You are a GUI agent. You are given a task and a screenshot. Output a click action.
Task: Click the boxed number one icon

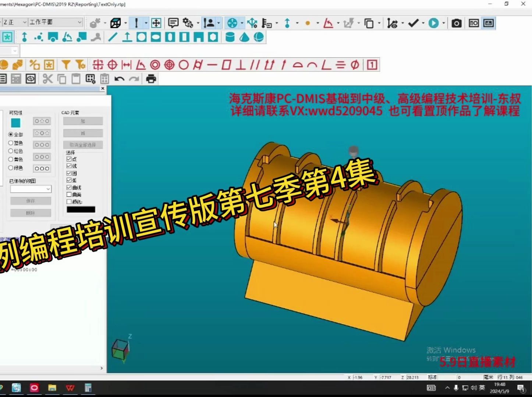pos(372,65)
